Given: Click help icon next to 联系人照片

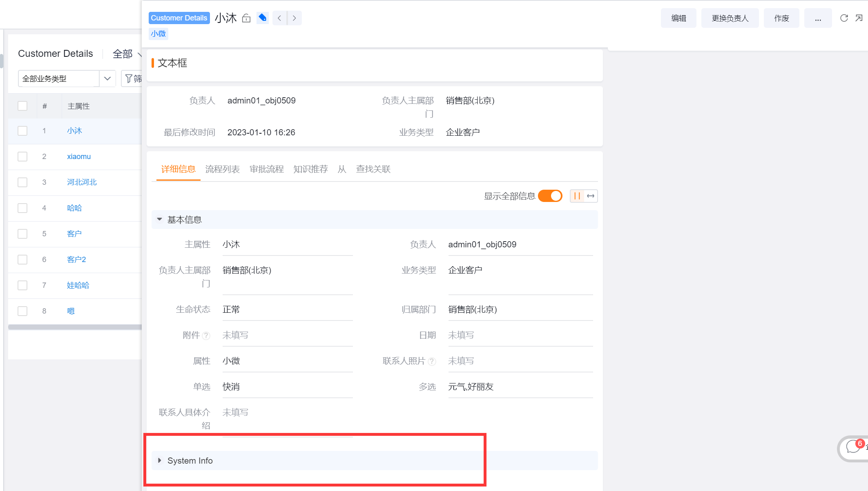Looking at the screenshot, I should 432,361.
